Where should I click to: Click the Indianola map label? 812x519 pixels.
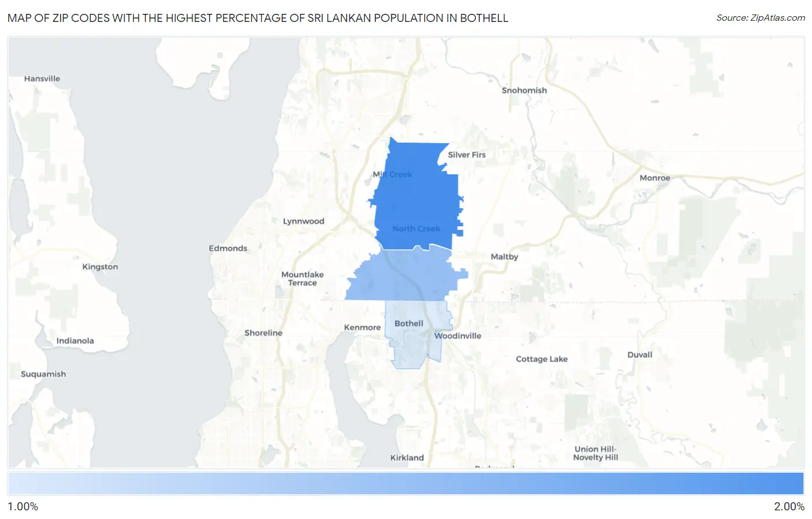(75, 341)
